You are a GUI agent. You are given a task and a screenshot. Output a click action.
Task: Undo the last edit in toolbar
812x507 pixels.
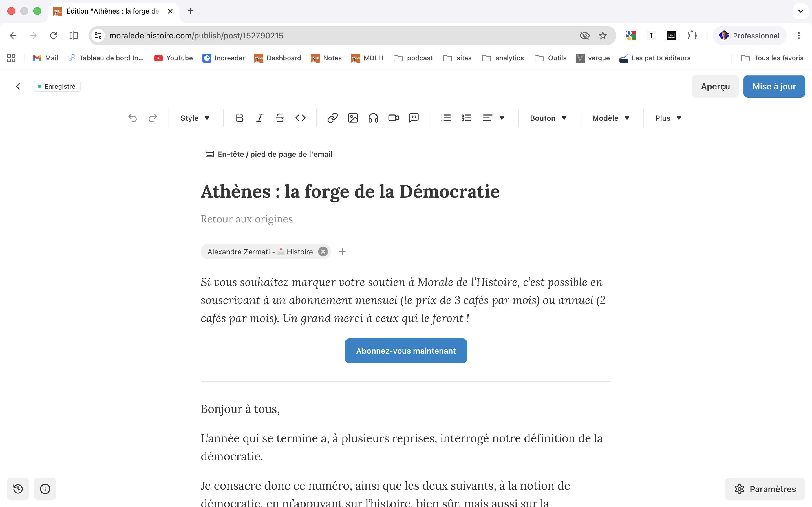coord(133,118)
